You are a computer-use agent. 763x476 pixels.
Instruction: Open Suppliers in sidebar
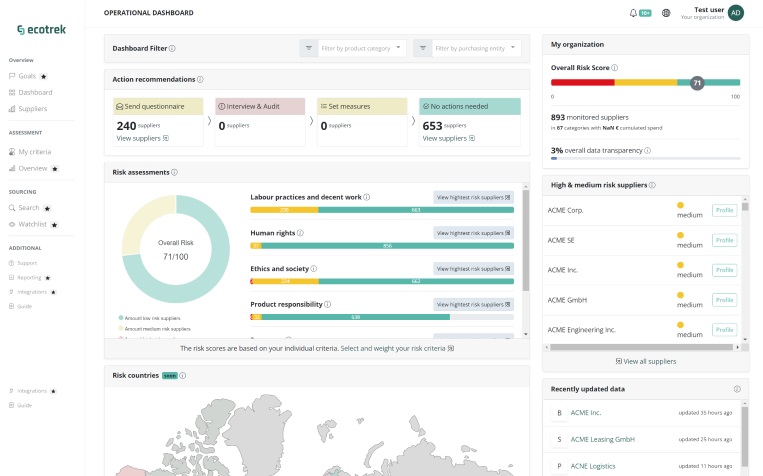click(28, 109)
